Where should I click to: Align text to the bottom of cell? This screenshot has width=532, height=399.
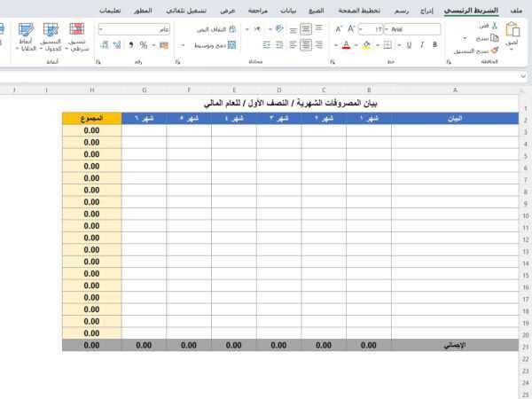pyautogui.click(x=293, y=30)
